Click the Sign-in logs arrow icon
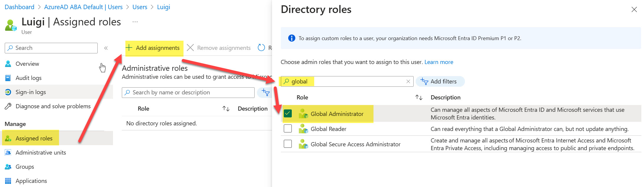Screen dimensions: 644x187 tap(8, 92)
